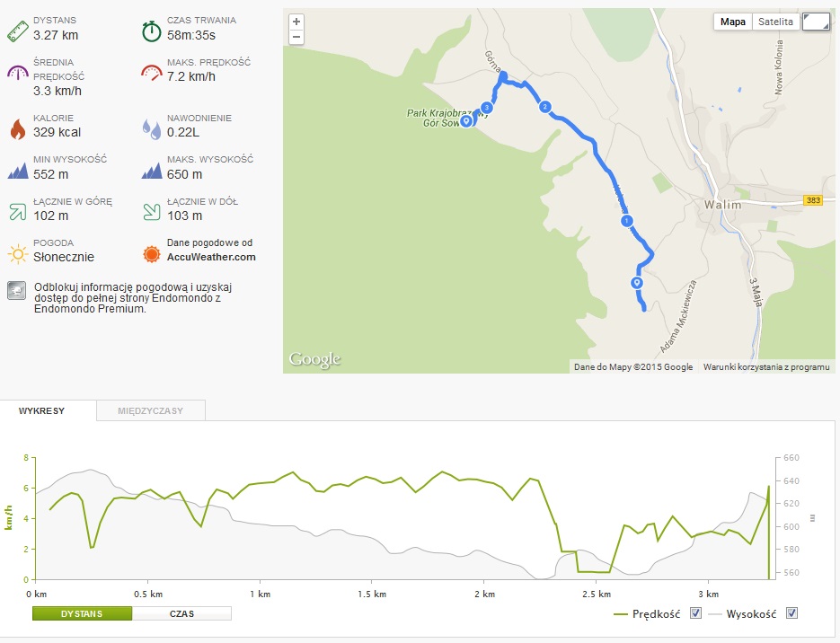Screen dimensions: 840x643
Task: Select DYSTANS chart axis mode
Action: click(82, 613)
